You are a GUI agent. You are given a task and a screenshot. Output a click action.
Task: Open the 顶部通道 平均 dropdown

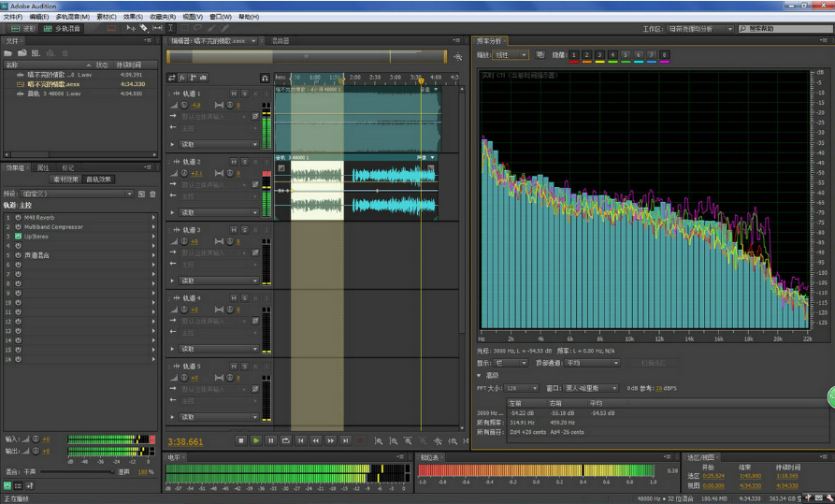(x=592, y=363)
